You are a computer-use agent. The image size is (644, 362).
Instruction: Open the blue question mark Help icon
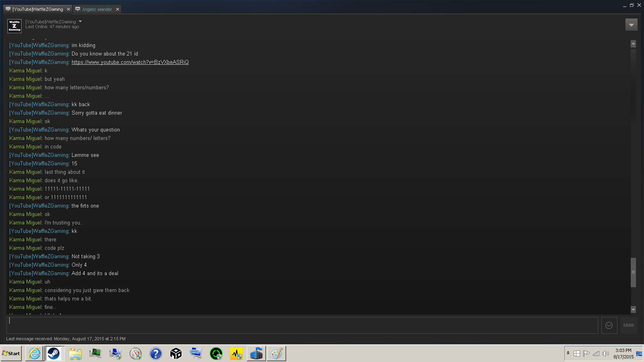[x=156, y=354]
